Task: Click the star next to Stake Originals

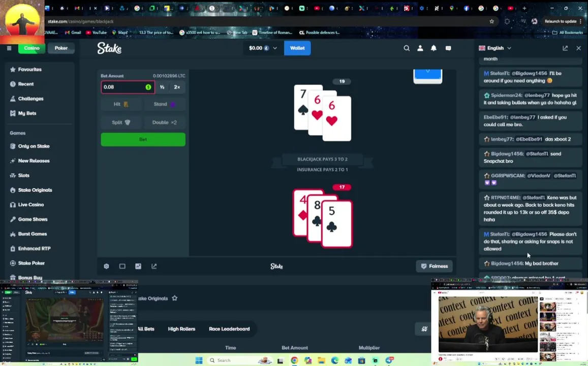Action: pos(174,298)
